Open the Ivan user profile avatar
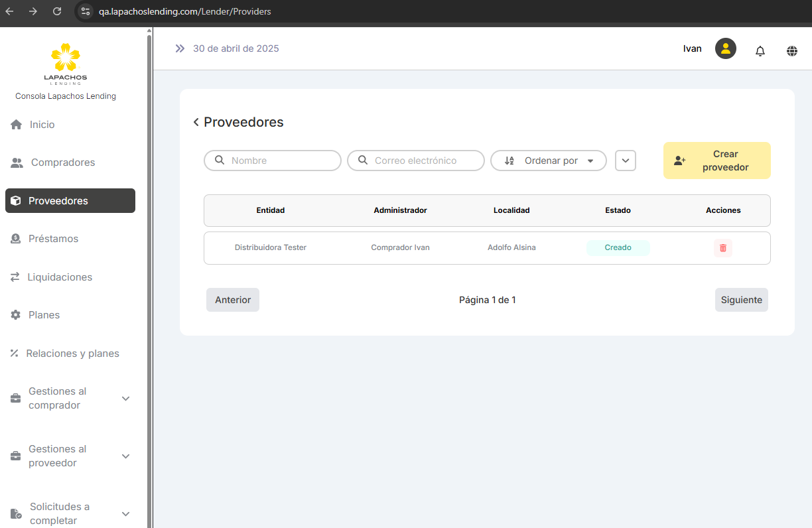 (725, 48)
